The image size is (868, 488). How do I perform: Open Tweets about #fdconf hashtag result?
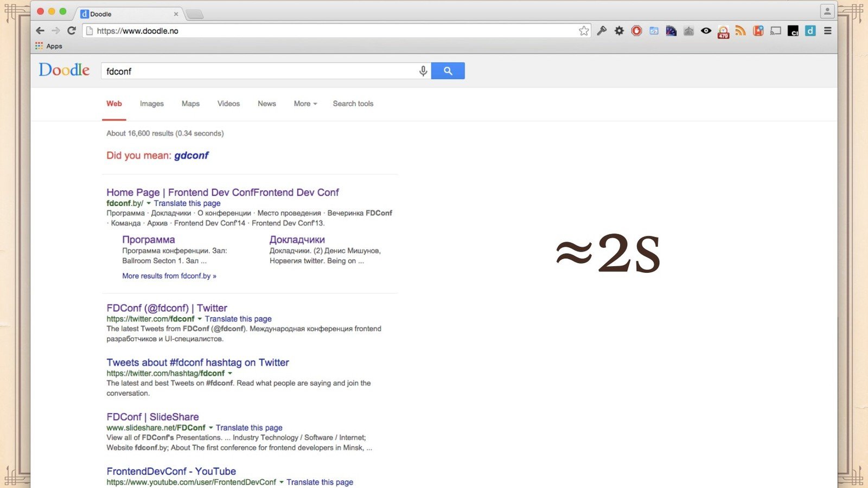coord(197,363)
